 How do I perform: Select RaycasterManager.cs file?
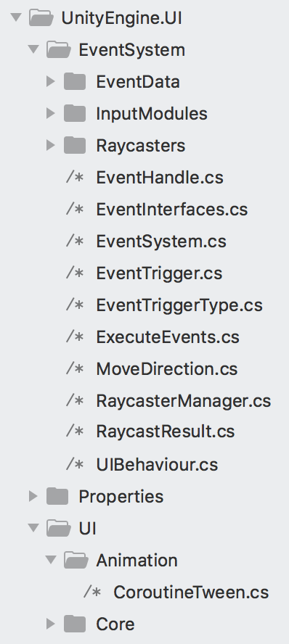tap(184, 401)
